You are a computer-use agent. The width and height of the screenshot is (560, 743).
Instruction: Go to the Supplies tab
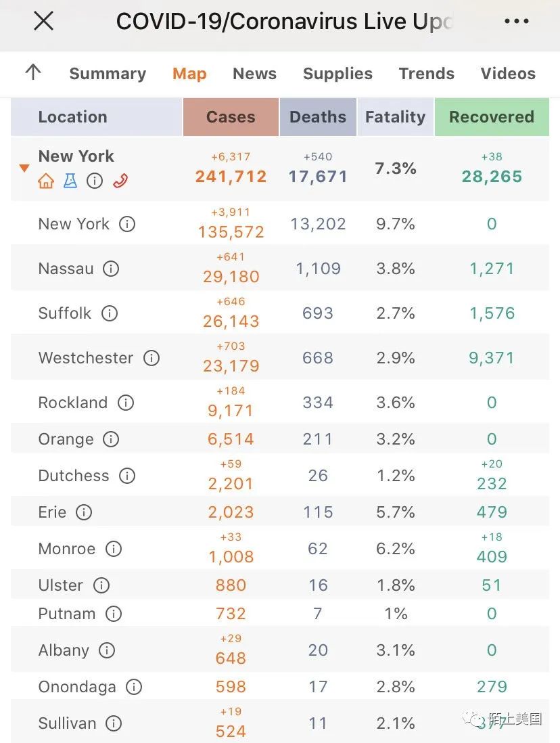point(337,74)
